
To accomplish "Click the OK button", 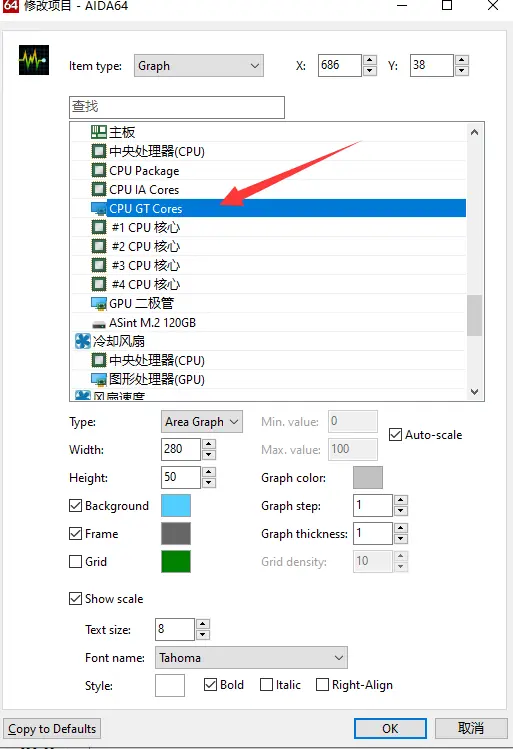I will [x=390, y=728].
